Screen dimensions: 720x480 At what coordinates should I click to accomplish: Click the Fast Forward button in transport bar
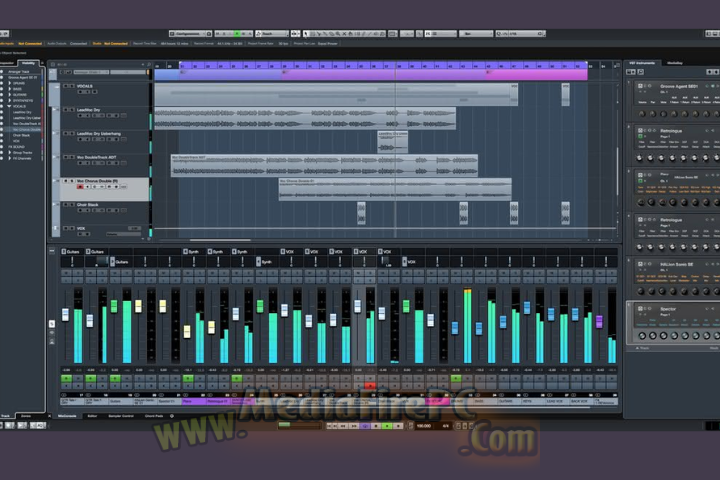(354, 426)
